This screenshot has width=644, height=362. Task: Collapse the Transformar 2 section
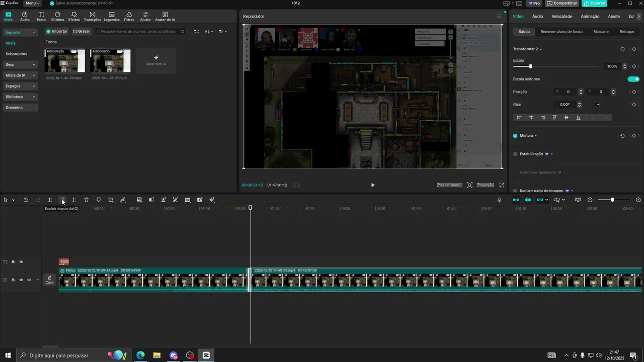[x=541, y=49]
